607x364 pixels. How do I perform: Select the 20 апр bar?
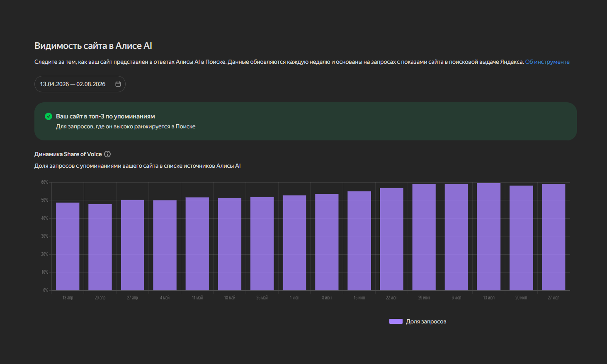coord(100,247)
